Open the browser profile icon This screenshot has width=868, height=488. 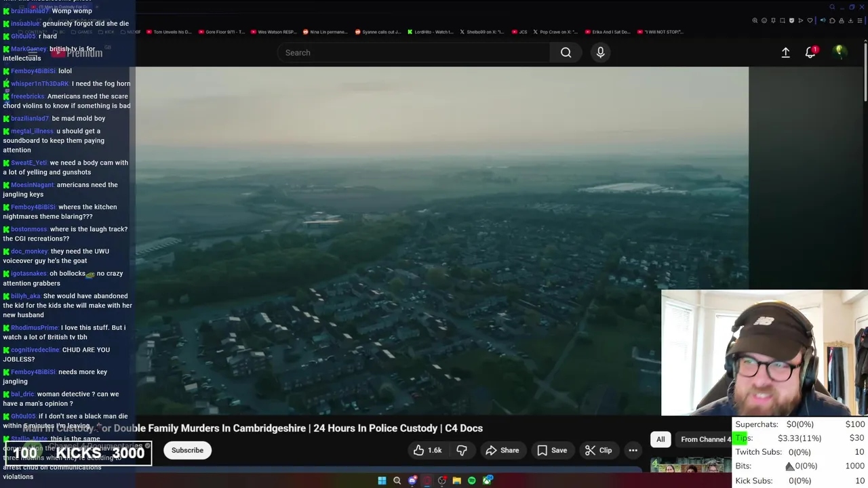pos(842,20)
